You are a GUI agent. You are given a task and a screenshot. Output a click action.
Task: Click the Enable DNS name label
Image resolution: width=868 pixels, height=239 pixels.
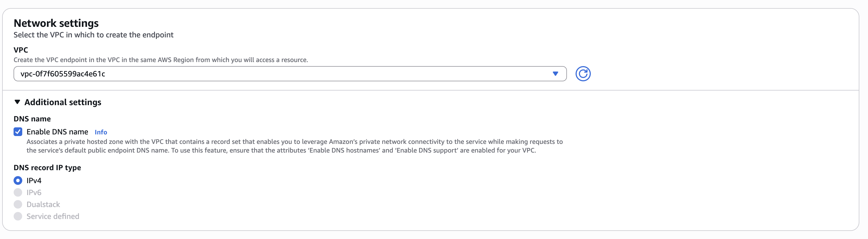57,132
